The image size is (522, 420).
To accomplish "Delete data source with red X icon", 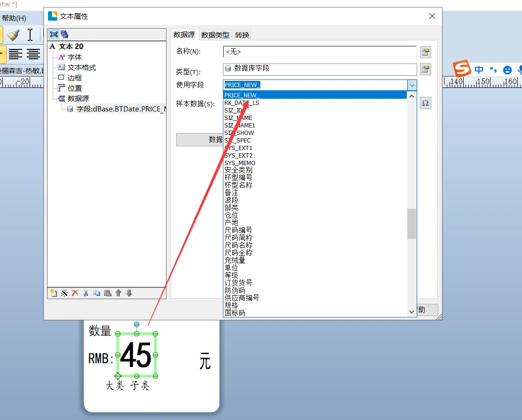I will (75, 293).
